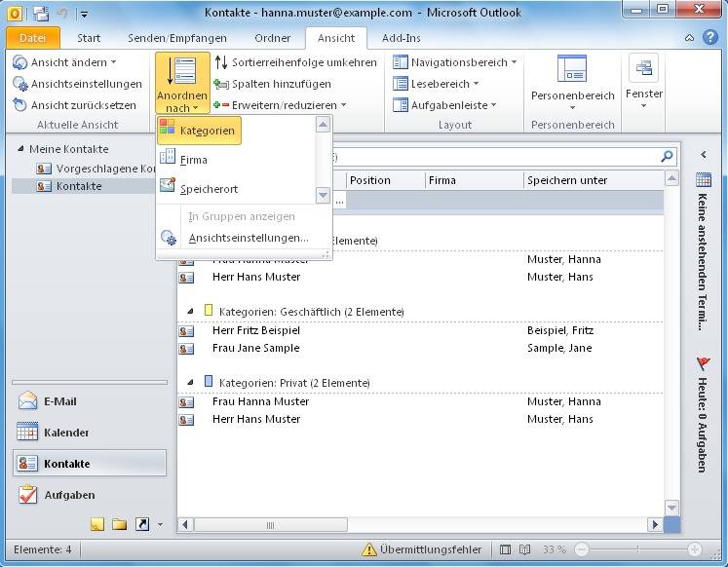Select Vorgeschlagene Kontakte folder
Viewport: 728px width, 567px height.
point(96,169)
